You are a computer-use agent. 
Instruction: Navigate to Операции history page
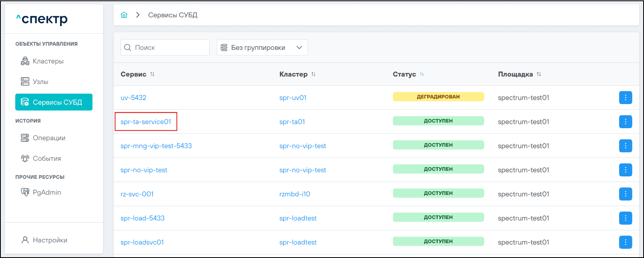point(49,138)
